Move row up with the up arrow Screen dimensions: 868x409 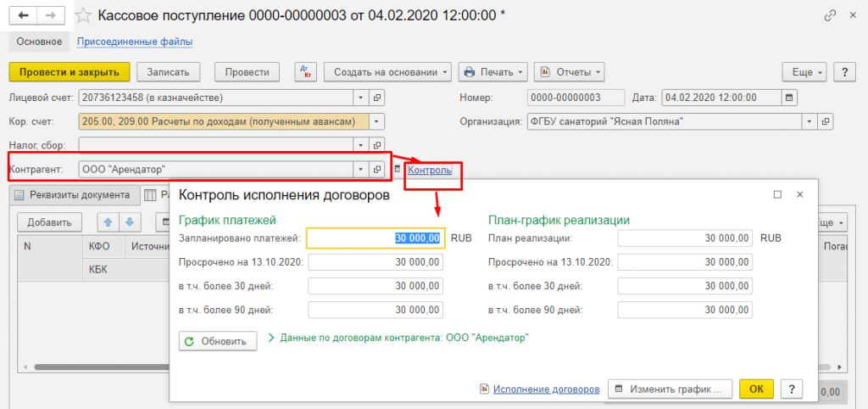(108, 222)
